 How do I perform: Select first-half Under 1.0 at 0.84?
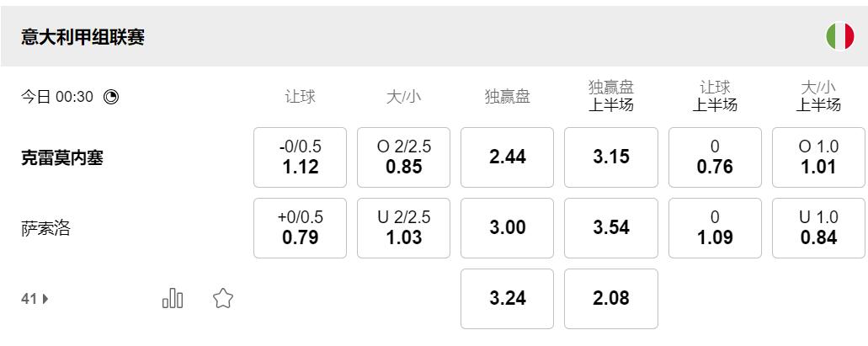pos(818,228)
